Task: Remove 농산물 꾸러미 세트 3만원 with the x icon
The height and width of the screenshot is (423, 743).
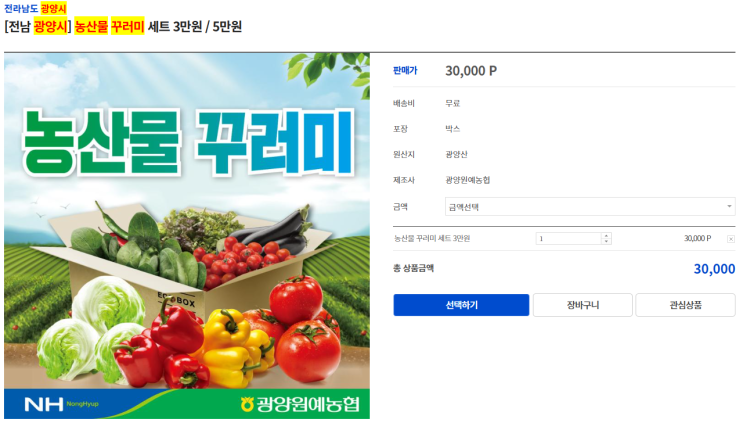Action: (730, 239)
